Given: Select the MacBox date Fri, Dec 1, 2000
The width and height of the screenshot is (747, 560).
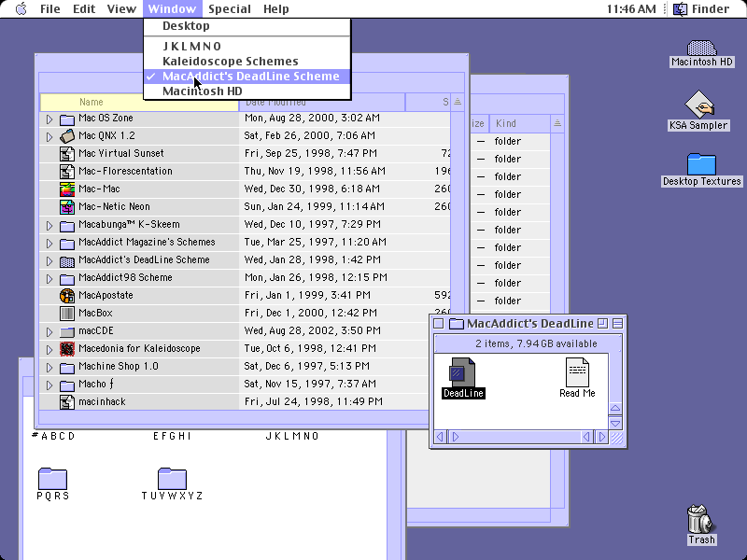Looking at the screenshot, I should pos(311,313).
